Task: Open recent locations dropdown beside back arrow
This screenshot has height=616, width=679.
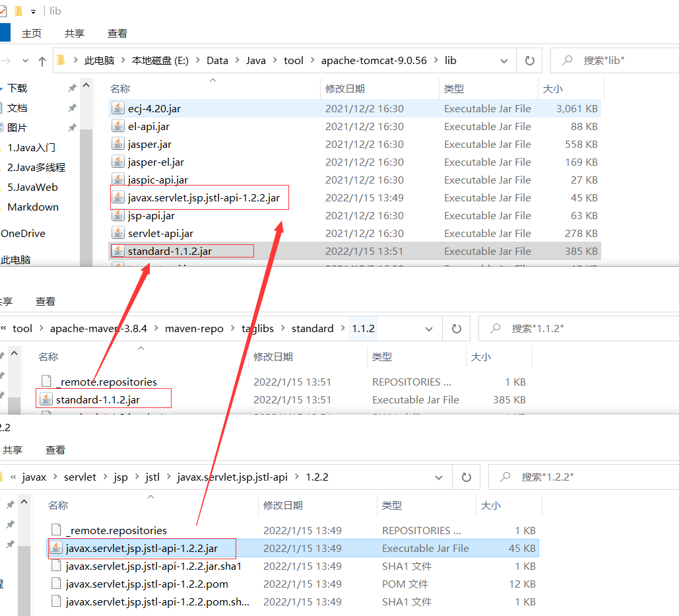Action: (x=25, y=61)
